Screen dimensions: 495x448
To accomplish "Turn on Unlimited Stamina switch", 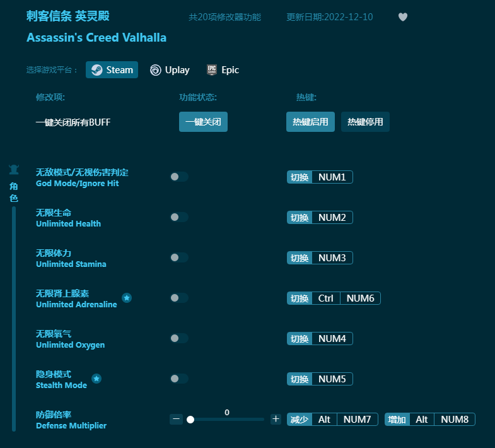I will coord(179,257).
